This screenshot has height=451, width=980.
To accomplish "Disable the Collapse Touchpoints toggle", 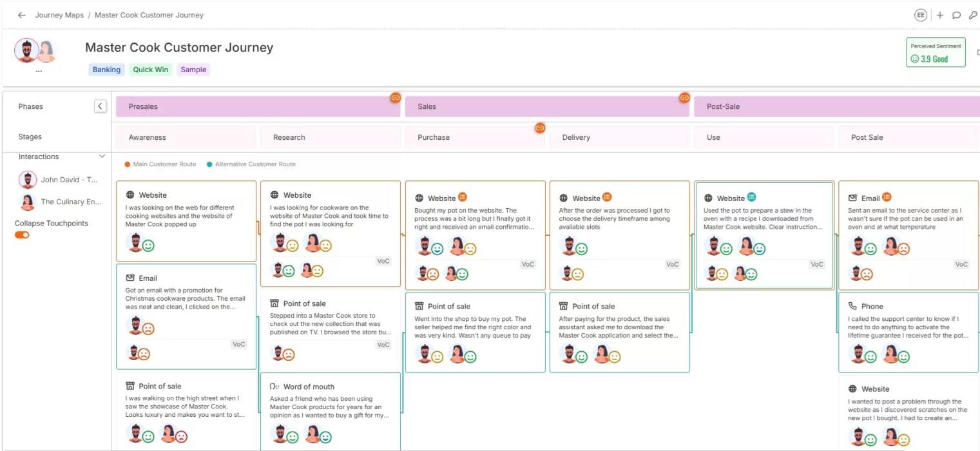I will click(21, 235).
